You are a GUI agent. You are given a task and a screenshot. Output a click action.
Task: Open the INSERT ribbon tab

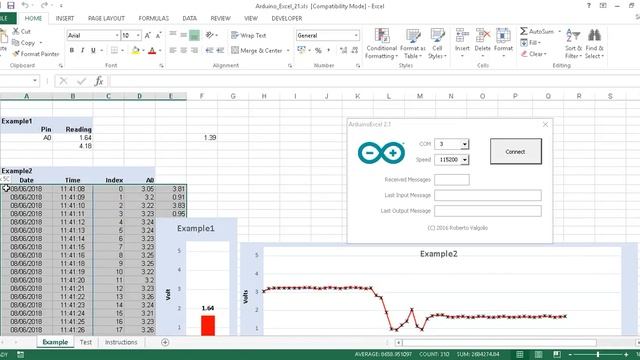pos(65,18)
